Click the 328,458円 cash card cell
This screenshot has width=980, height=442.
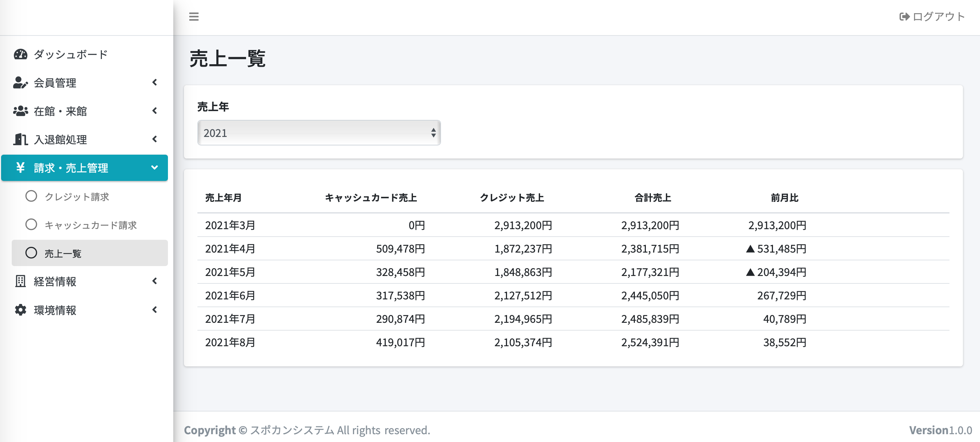coord(401,272)
